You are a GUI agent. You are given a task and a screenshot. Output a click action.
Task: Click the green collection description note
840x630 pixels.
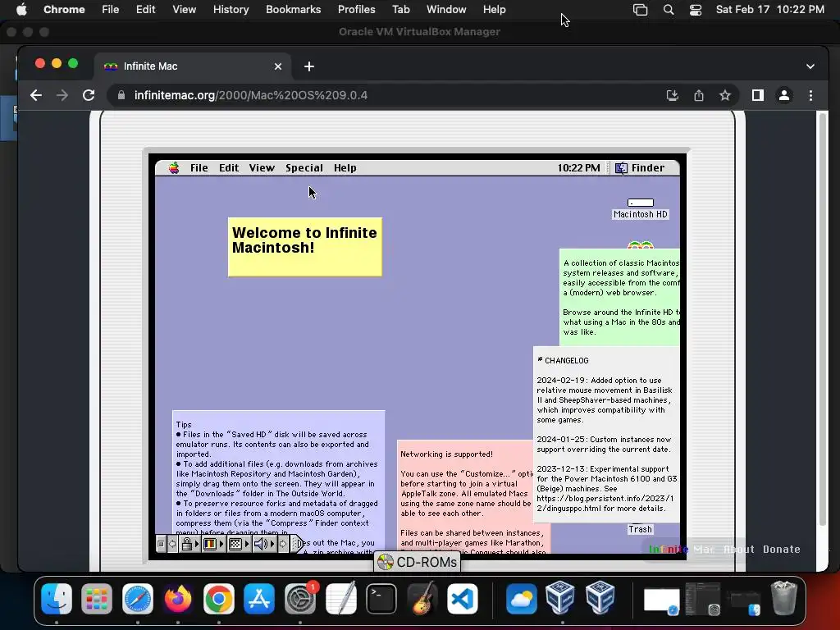click(x=620, y=297)
